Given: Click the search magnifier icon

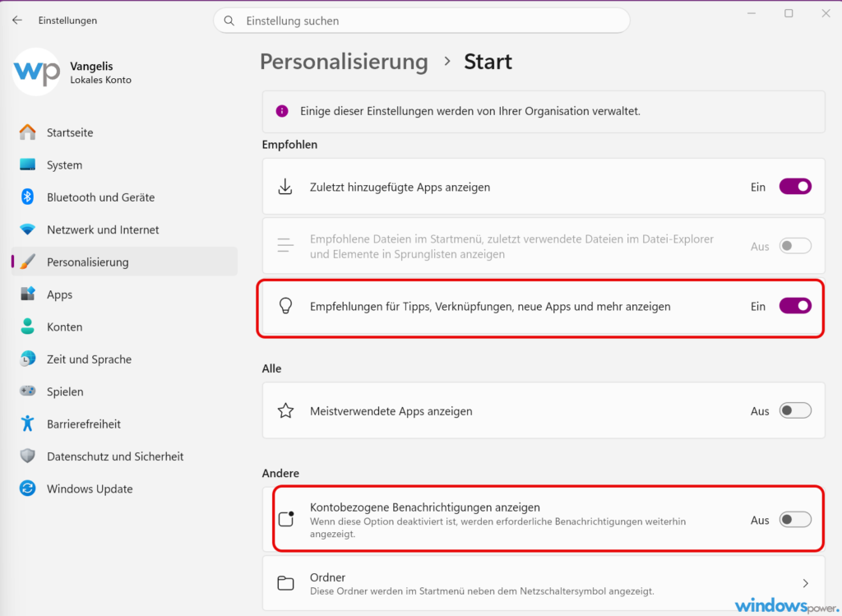Looking at the screenshot, I should point(229,21).
